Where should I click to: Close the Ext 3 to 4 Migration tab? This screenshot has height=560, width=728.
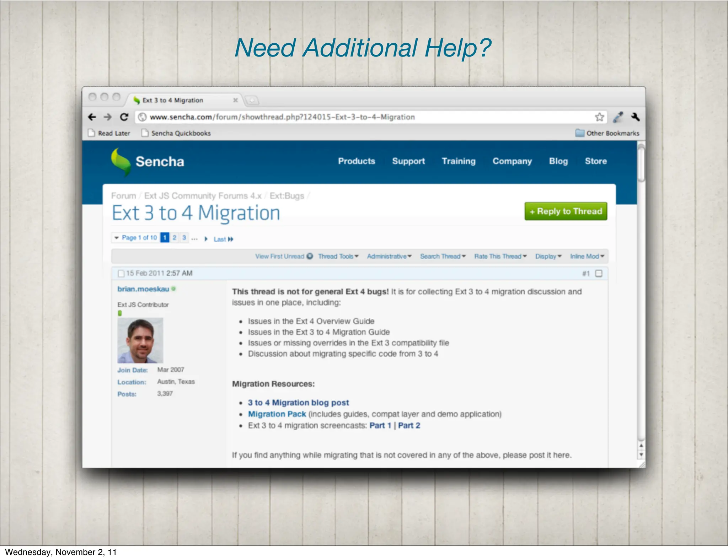[235, 100]
